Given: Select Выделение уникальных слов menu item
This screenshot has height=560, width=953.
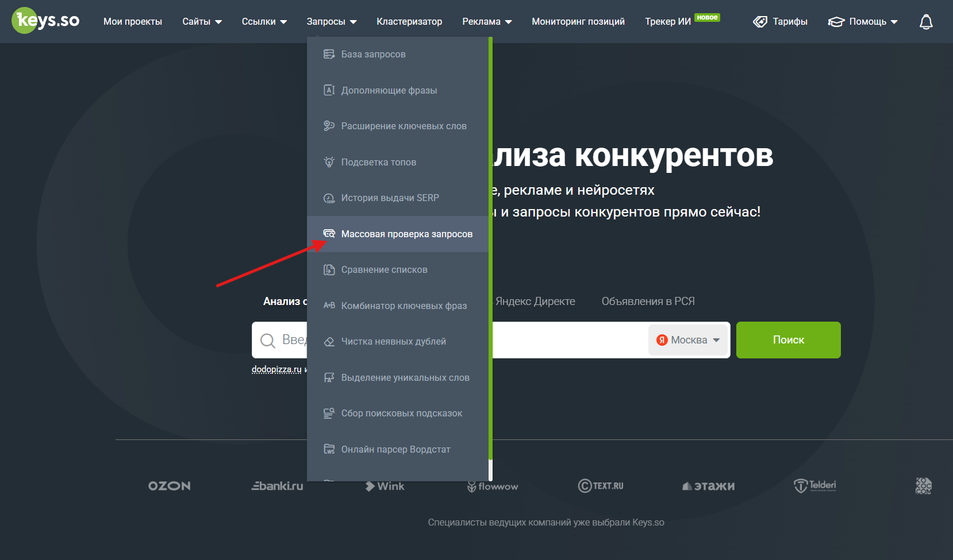Looking at the screenshot, I should pyautogui.click(x=398, y=377).
